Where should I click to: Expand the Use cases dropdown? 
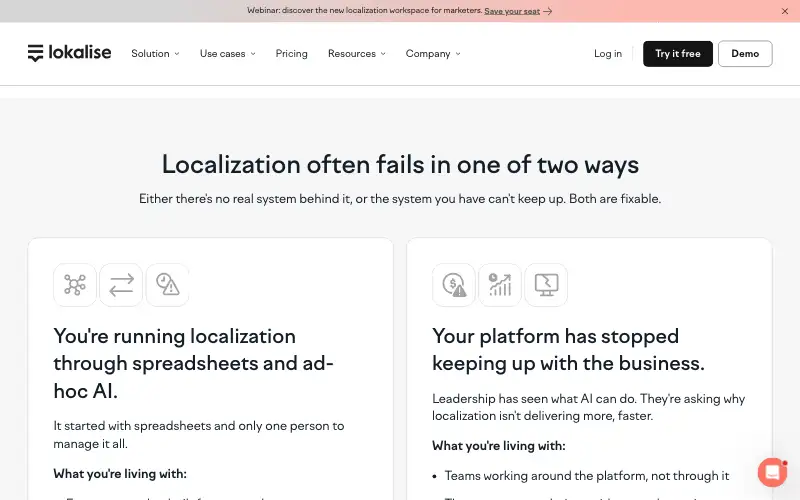tap(228, 54)
